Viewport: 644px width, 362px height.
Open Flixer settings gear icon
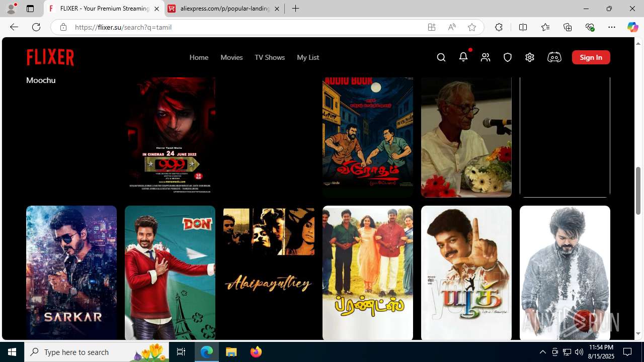tap(530, 57)
